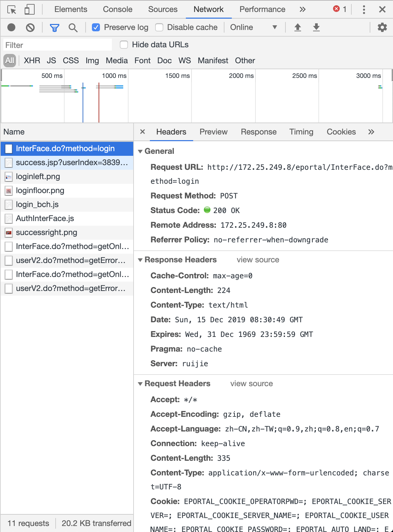Select the XHR filter type
Screen dimensions: 393x532
(x=32, y=61)
